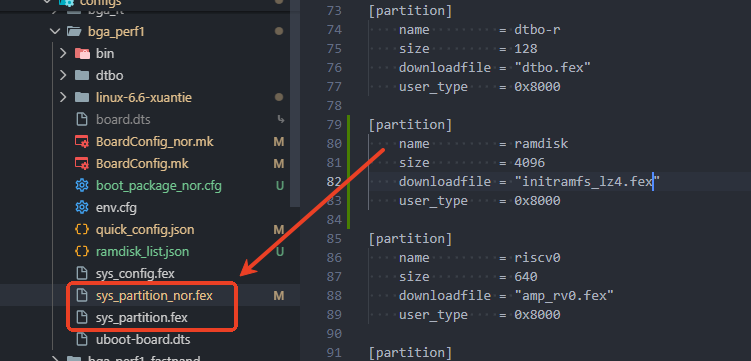Click the size value 128

tap(526, 49)
